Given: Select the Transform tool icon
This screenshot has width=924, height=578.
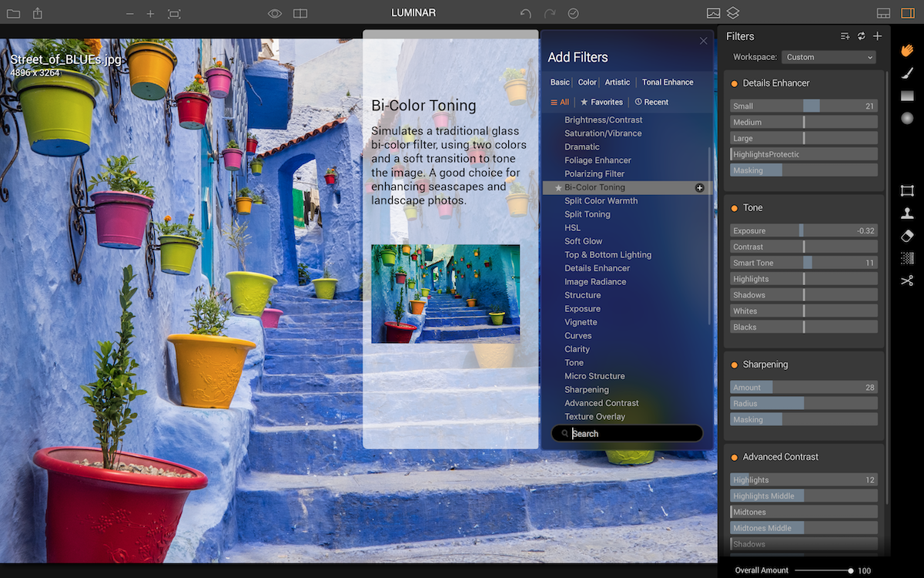Looking at the screenshot, I should coord(907,190).
